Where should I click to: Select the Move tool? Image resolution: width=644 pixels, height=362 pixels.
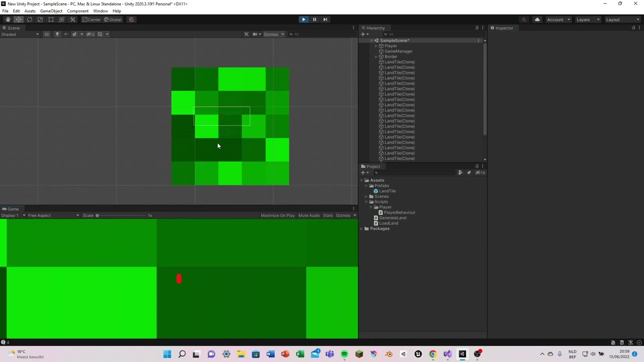[18, 19]
